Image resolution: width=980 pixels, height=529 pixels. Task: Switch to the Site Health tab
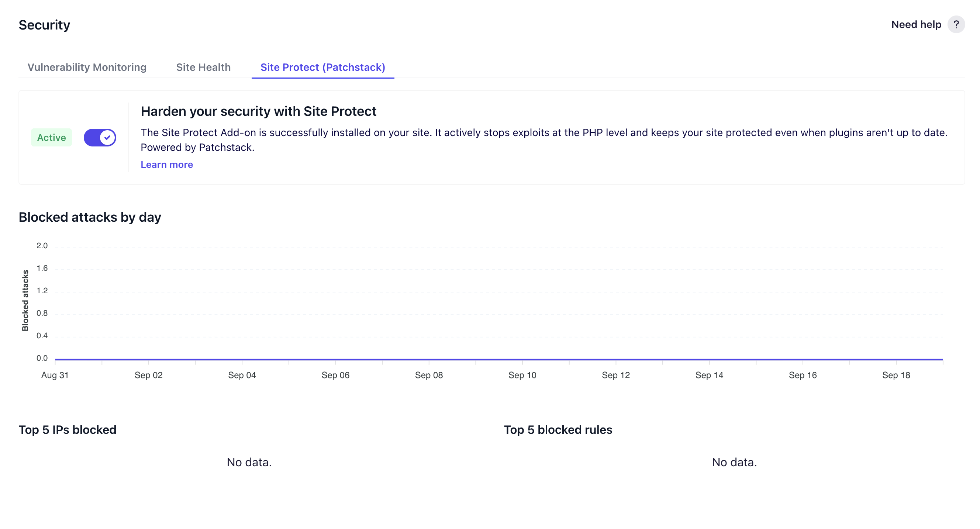[203, 67]
